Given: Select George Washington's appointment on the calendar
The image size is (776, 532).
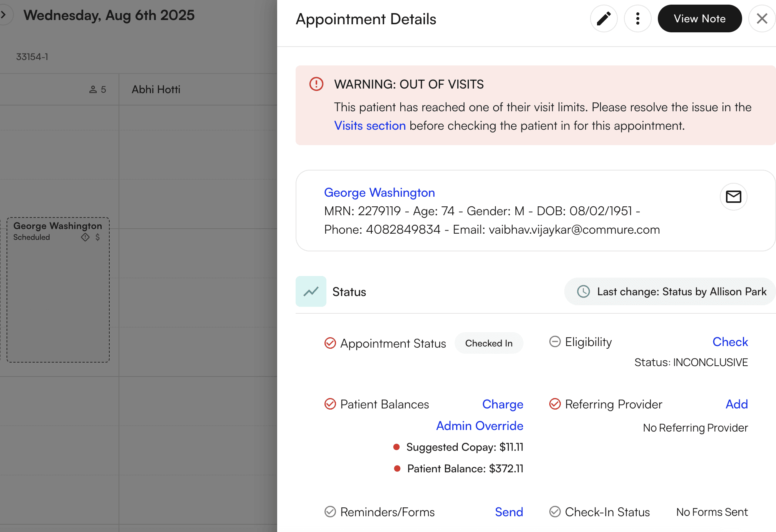Looking at the screenshot, I should [x=57, y=289].
